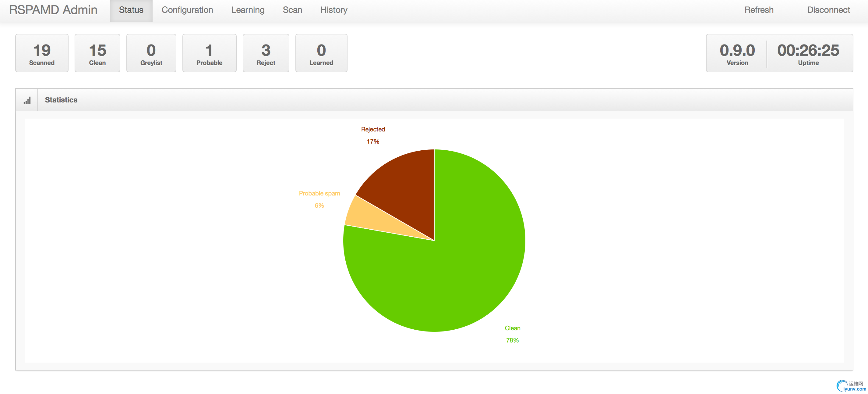
Task: Click the 19 Scanned stat box
Action: pos(42,53)
